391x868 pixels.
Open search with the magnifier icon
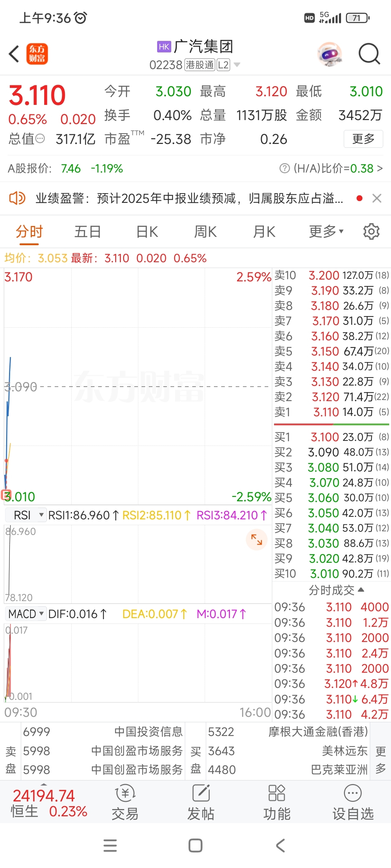click(x=369, y=54)
